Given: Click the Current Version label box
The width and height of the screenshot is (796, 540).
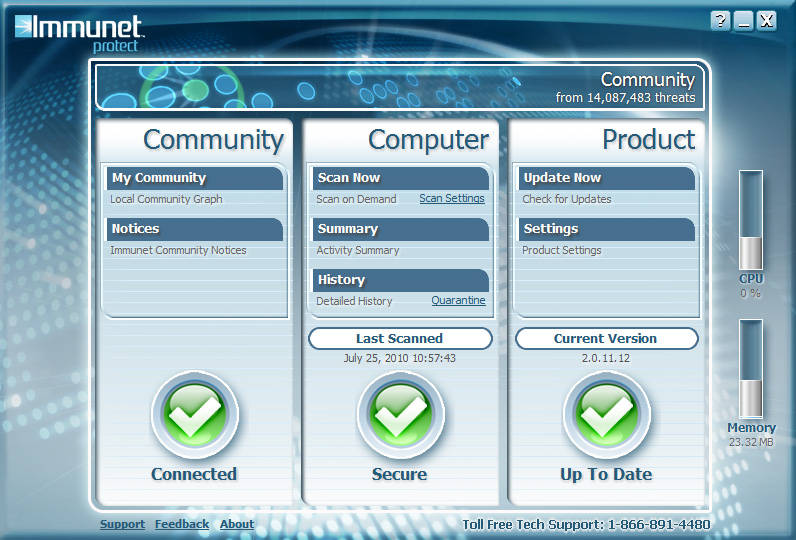Looking at the screenshot, I should click(607, 339).
